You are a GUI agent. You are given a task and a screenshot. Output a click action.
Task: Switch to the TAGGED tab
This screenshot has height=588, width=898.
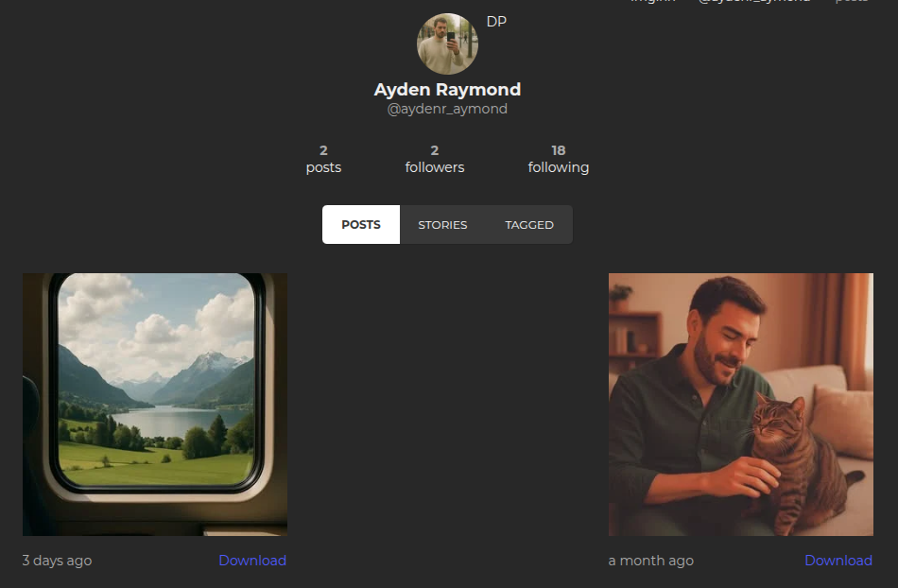(x=529, y=224)
